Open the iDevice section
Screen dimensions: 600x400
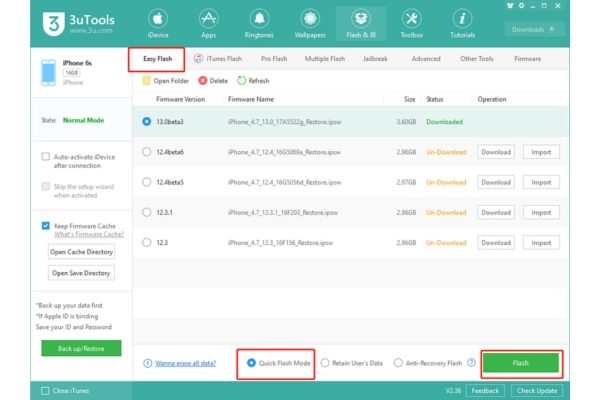157,21
